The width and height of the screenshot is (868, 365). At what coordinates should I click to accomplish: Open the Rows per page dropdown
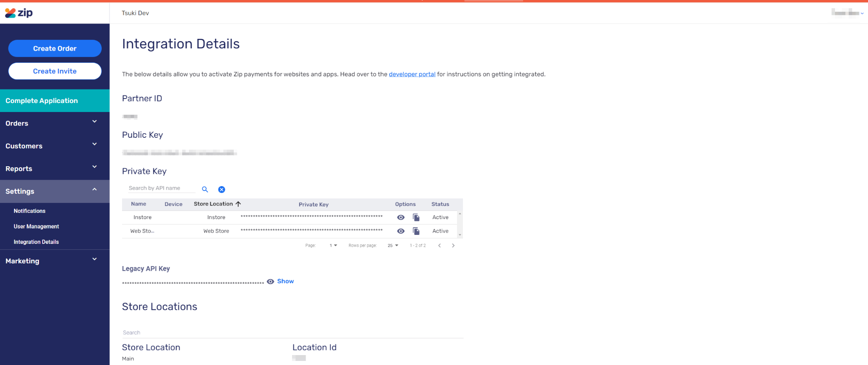pos(392,245)
